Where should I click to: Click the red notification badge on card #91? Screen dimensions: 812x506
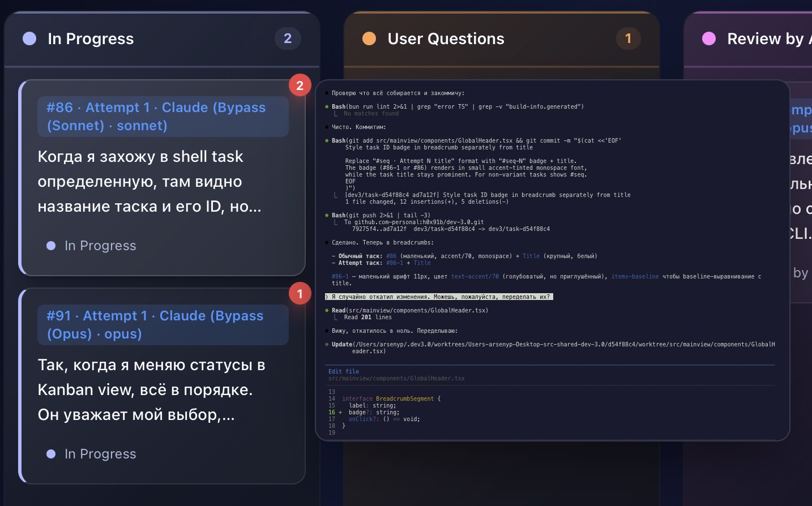pos(300,294)
